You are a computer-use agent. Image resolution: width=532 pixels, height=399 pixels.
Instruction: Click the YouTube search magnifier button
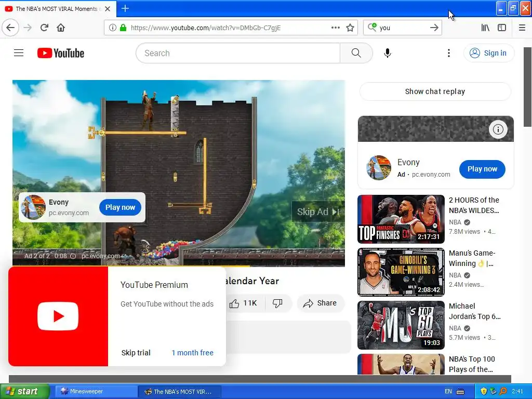(356, 53)
